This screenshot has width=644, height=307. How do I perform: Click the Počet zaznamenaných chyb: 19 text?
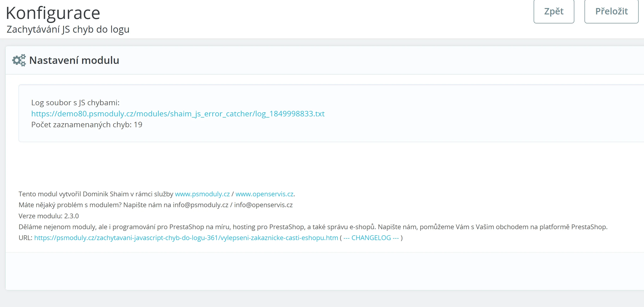(x=87, y=124)
